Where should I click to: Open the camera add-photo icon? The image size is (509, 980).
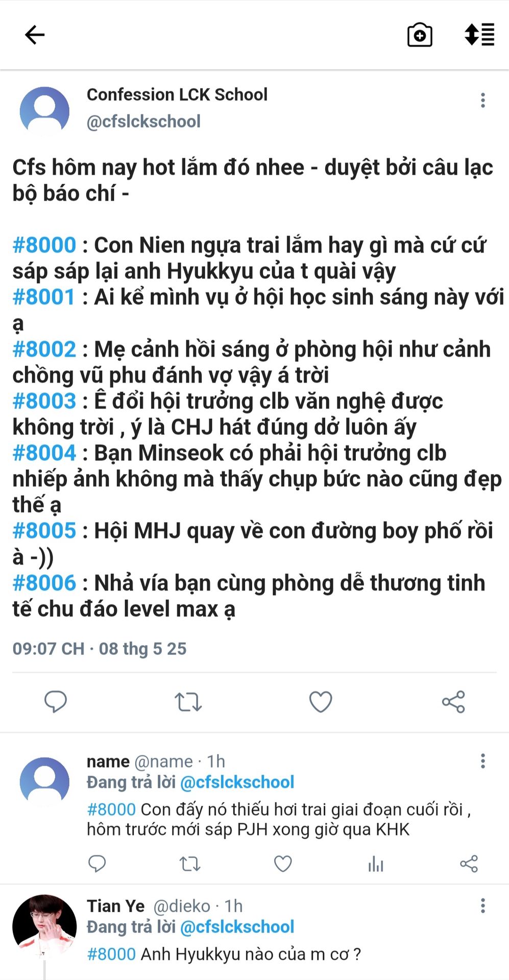point(420,35)
